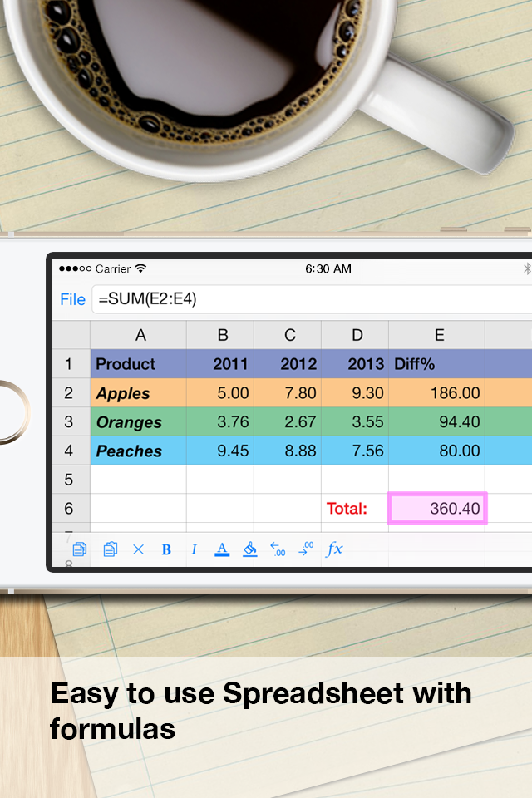Select cell with value 7.80
532x798 pixels.
pyautogui.click(x=288, y=393)
